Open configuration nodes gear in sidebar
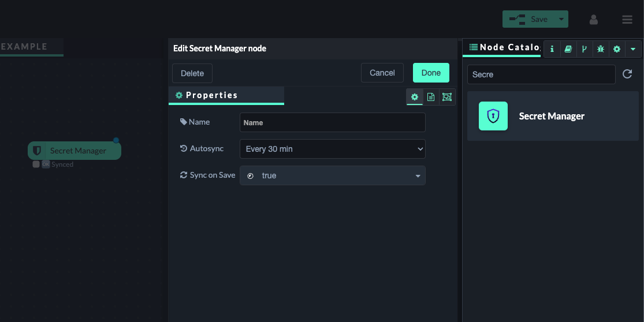 [617, 49]
